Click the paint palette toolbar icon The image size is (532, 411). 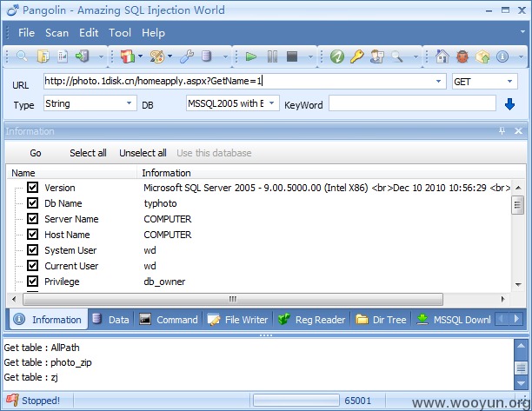pyautogui.click(x=157, y=56)
